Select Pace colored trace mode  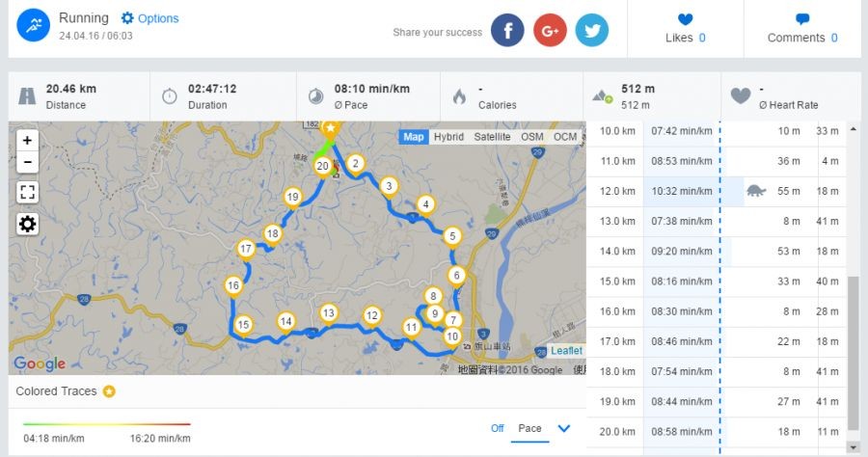(530, 428)
